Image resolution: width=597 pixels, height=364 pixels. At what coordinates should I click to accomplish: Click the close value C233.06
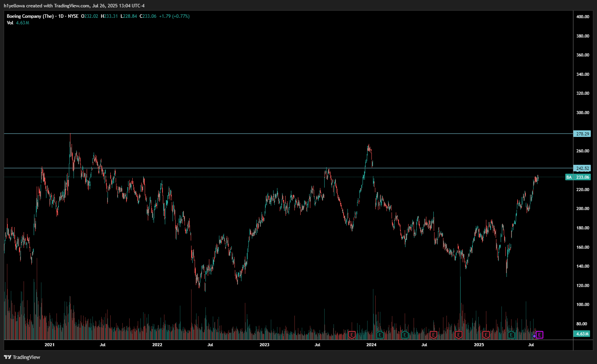click(148, 16)
